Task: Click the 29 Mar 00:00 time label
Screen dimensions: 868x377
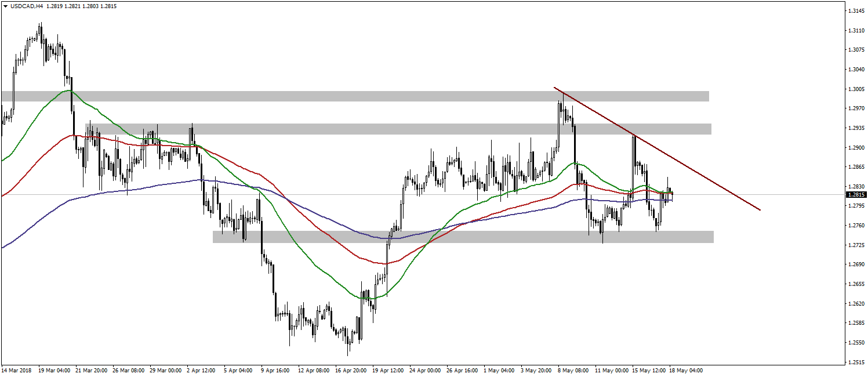Action: 166,369
